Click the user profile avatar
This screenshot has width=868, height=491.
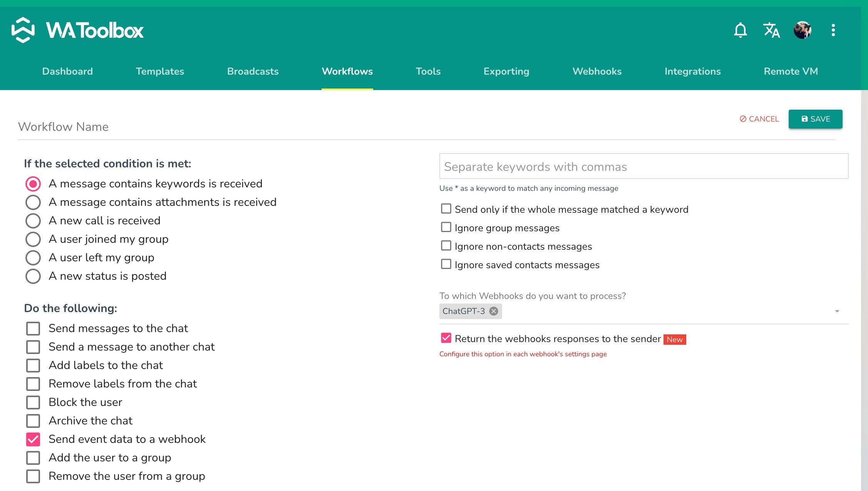pyautogui.click(x=803, y=30)
